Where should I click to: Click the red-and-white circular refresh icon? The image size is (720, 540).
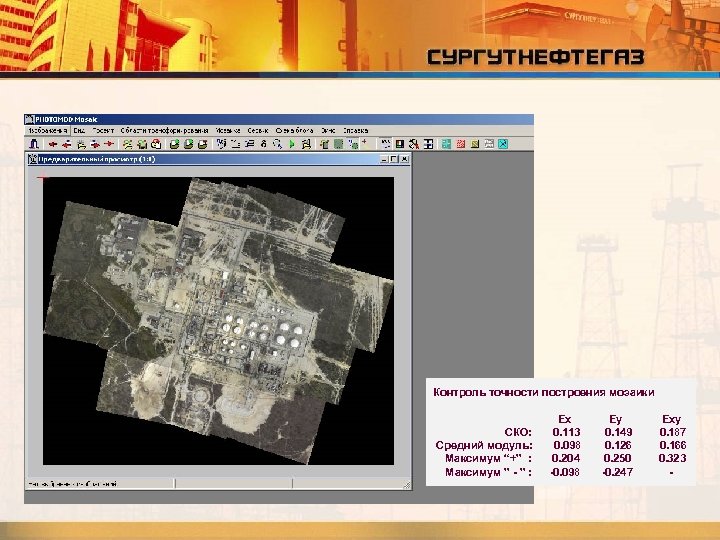tap(157, 144)
